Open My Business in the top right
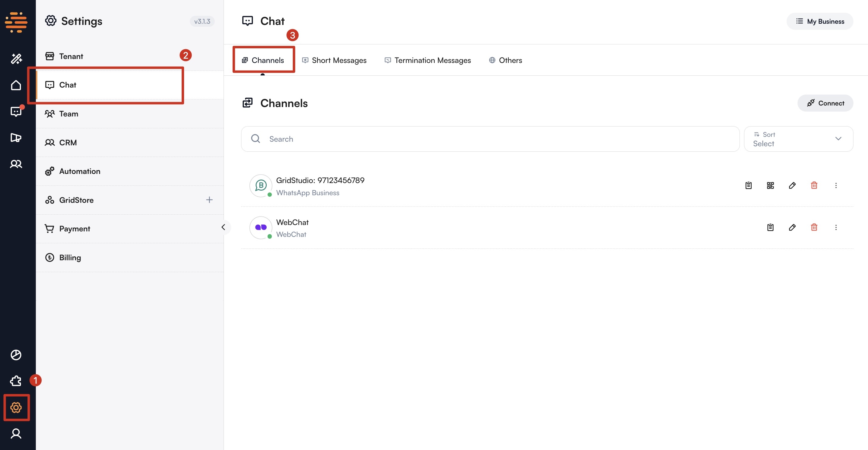 pyautogui.click(x=820, y=21)
